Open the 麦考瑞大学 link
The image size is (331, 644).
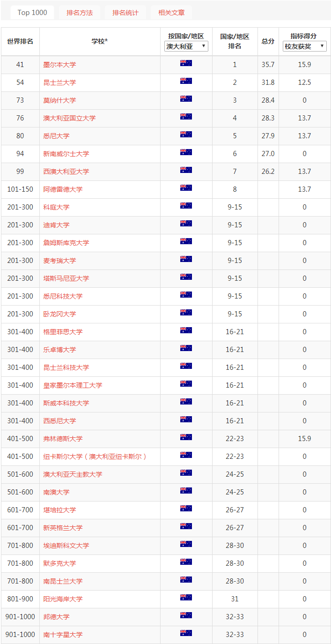click(59, 261)
